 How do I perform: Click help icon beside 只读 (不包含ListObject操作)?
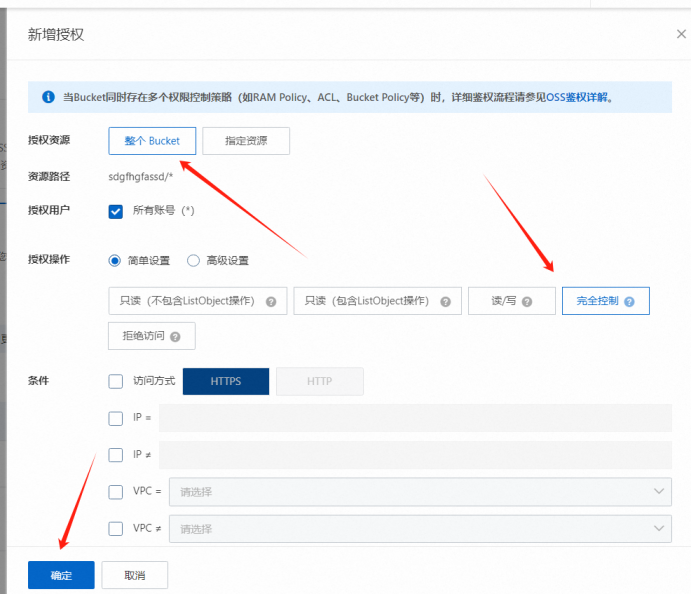[271, 301]
